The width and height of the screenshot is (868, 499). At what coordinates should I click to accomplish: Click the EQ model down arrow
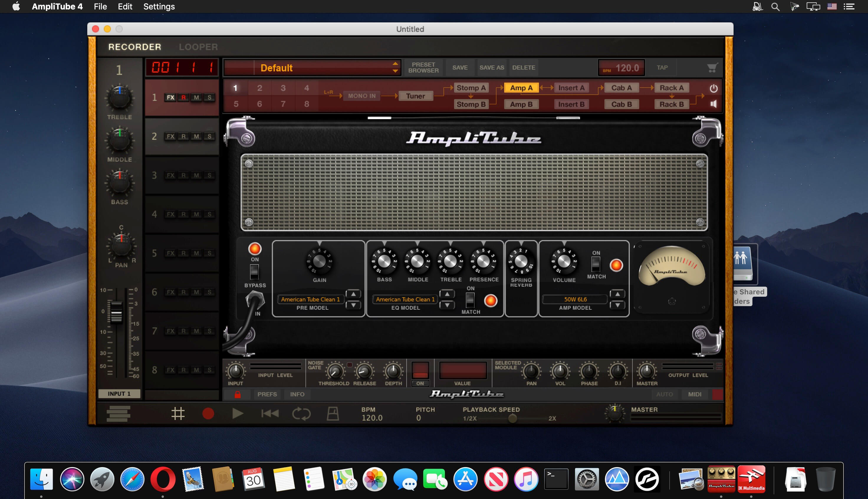[447, 305]
